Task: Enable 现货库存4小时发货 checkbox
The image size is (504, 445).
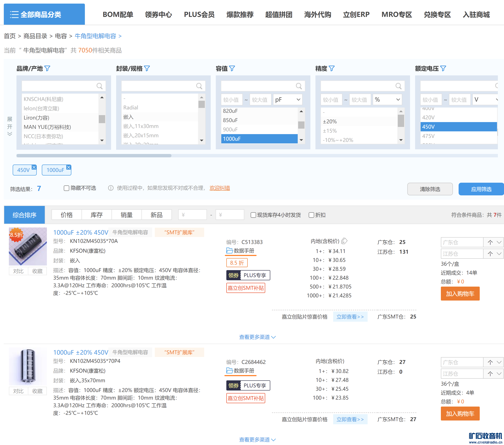Action: point(253,215)
